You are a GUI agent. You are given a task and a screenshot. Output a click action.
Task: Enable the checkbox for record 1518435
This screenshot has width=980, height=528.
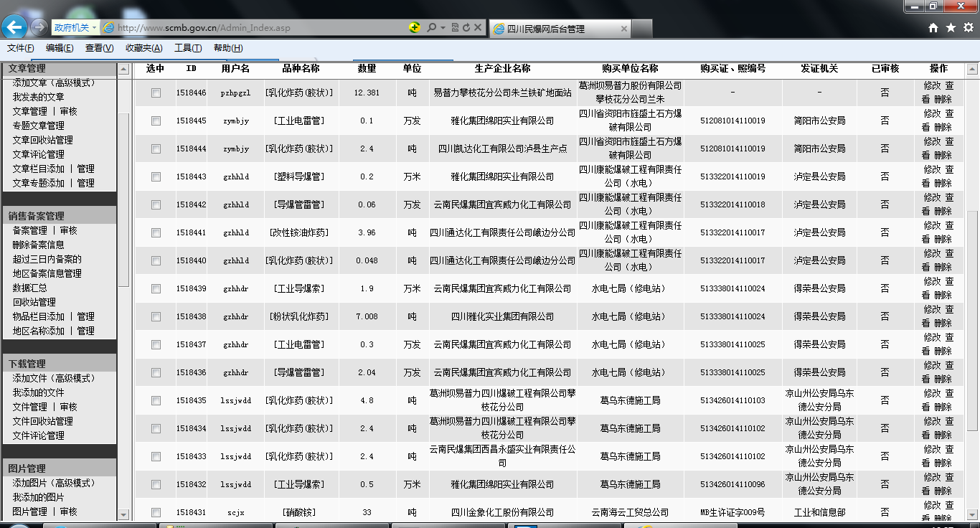click(x=156, y=401)
